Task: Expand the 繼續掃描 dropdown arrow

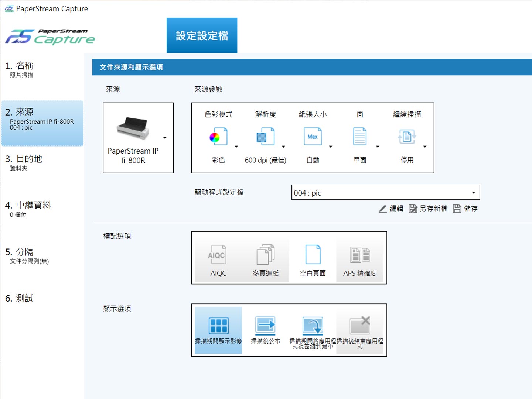Action: click(x=425, y=147)
